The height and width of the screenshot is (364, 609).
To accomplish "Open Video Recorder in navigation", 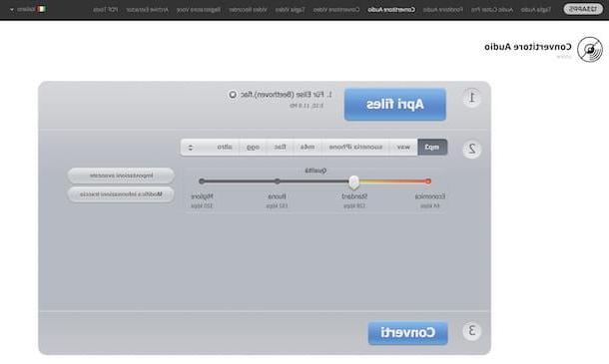I will pyautogui.click(x=248, y=9).
